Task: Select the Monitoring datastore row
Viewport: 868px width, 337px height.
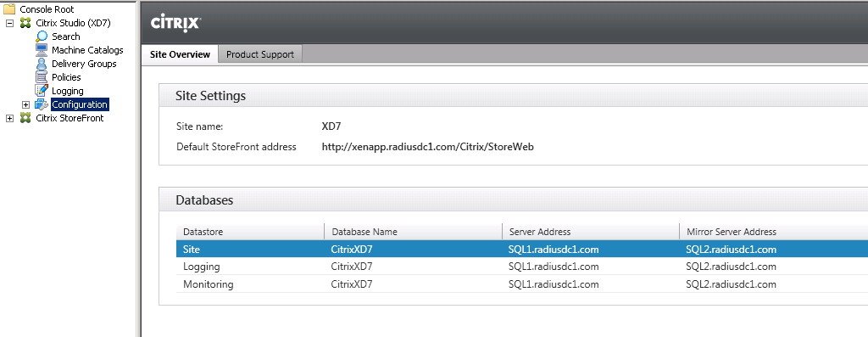Action: pyautogui.click(x=522, y=284)
